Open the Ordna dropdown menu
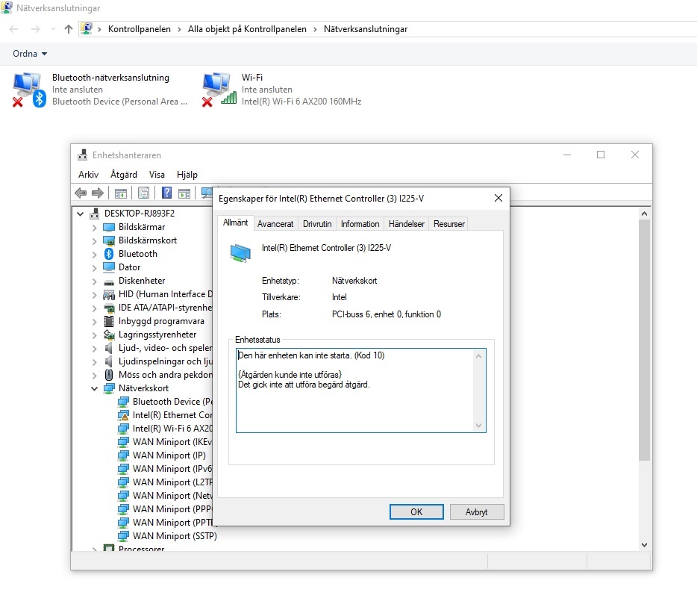 (30, 53)
